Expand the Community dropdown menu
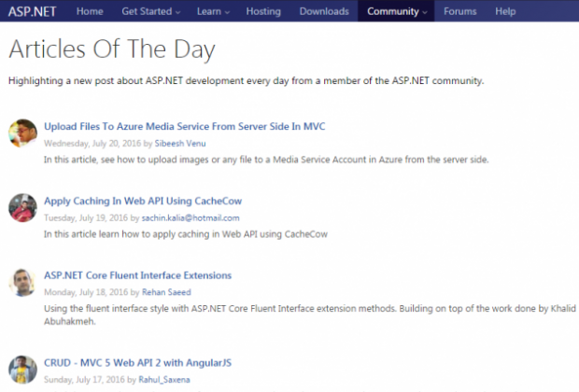The height and width of the screenshot is (392, 579). click(x=396, y=11)
